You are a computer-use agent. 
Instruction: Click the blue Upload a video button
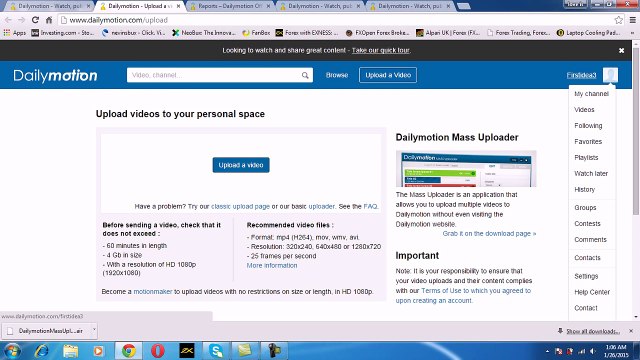(x=241, y=165)
